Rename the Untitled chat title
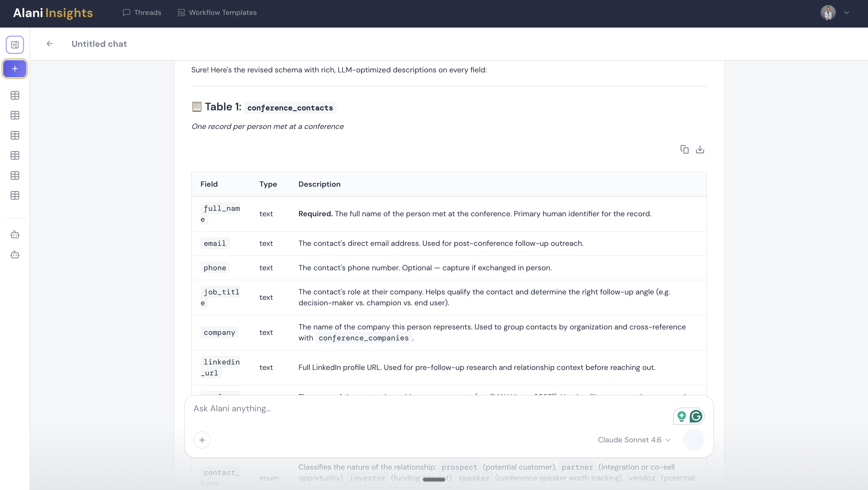This screenshot has height=490, width=868. pyautogui.click(x=99, y=44)
